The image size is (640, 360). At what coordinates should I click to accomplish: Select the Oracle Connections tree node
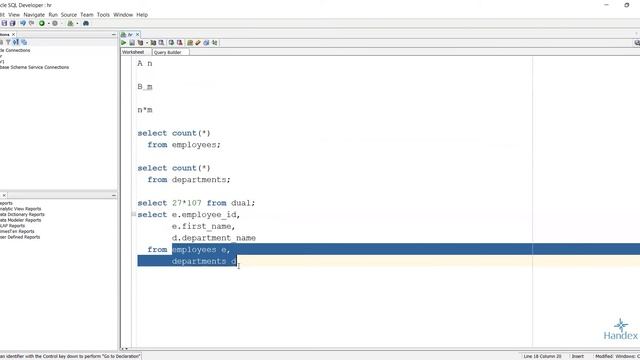(x=15, y=50)
